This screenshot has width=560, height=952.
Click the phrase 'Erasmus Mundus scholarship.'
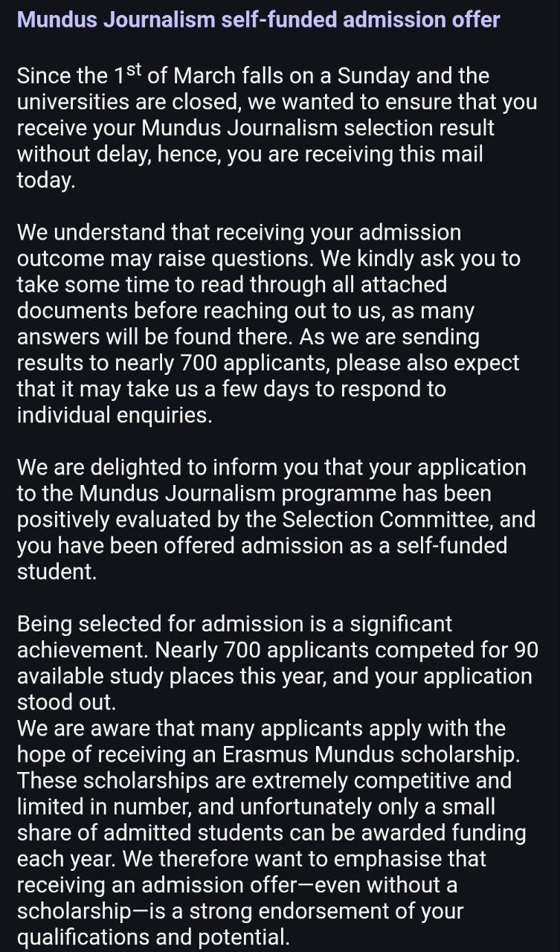(x=371, y=754)
